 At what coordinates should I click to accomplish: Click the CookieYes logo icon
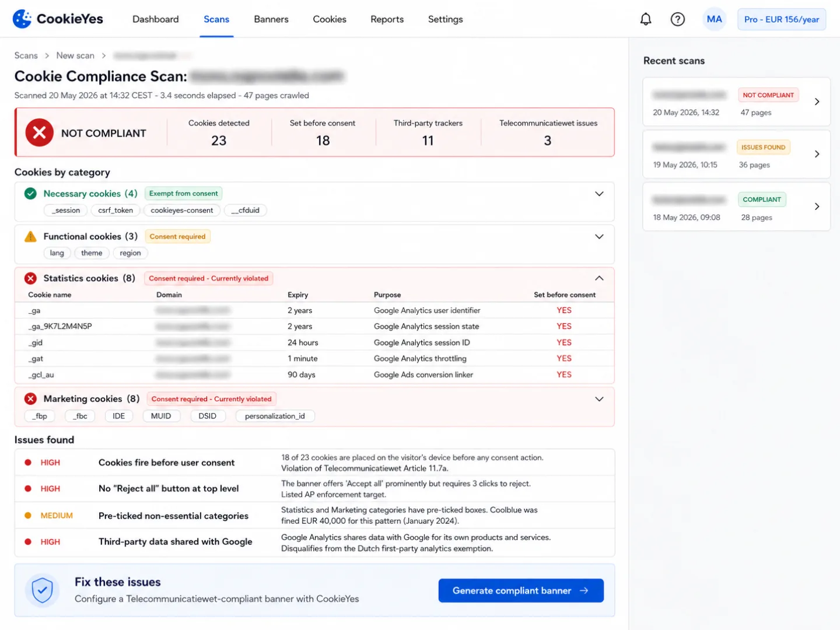(22, 19)
